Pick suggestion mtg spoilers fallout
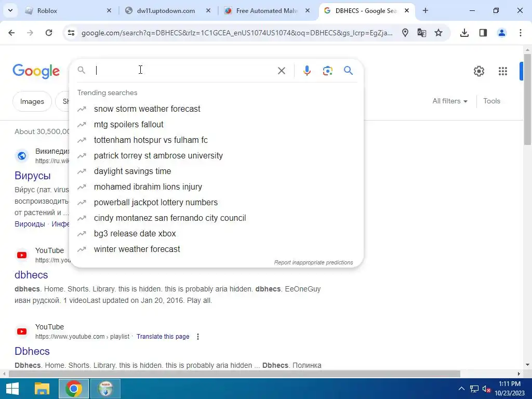 tap(217, 125)
